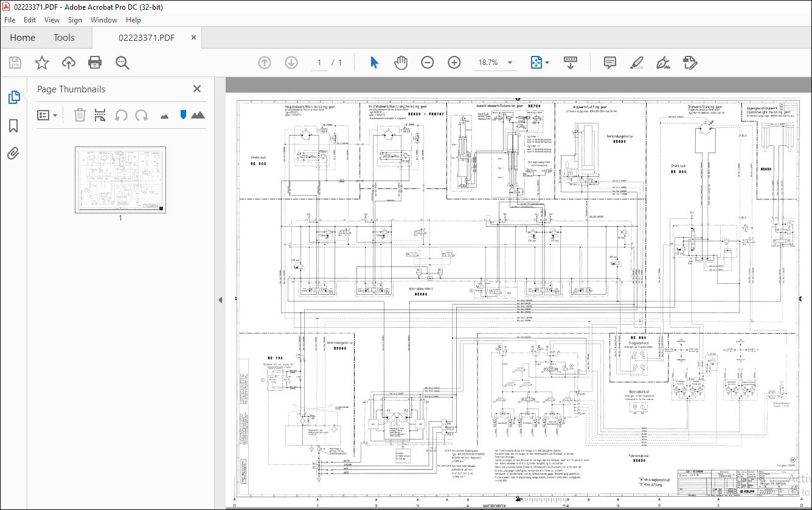Enlarge thumbnail size with large mountain icon
Viewport: 812px width, 510px height.
pyautogui.click(x=198, y=115)
